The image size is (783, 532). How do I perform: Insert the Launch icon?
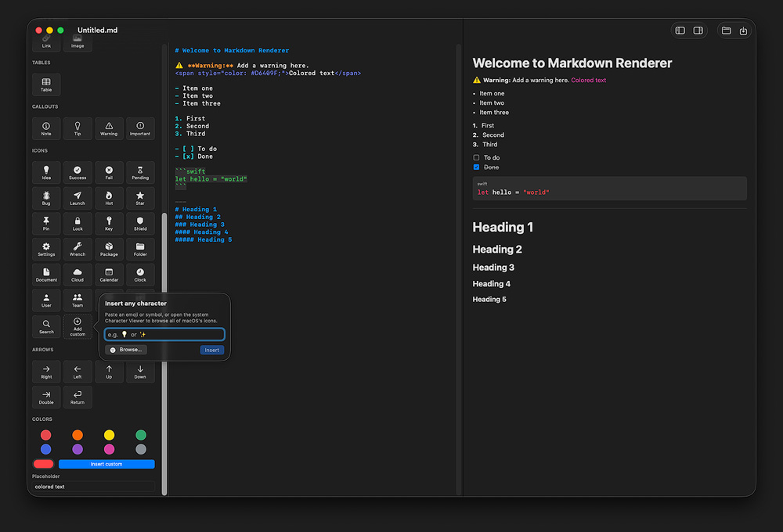(x=78, y=198)
